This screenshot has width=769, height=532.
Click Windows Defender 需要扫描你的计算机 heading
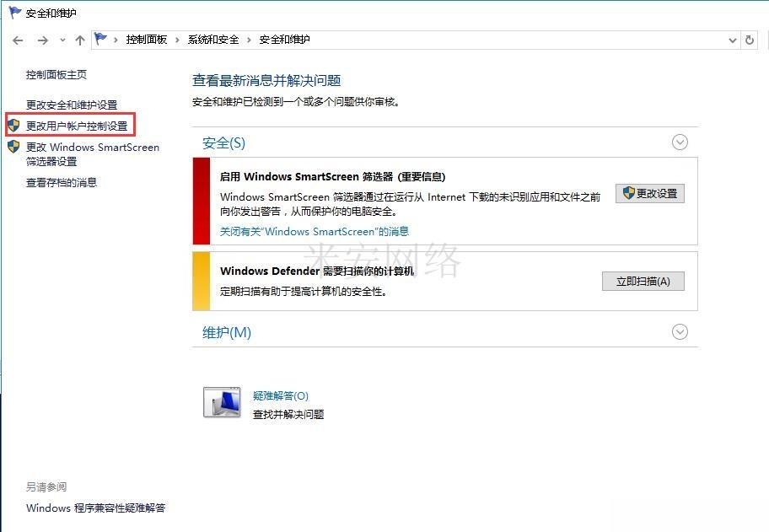(x=317, y=271)
